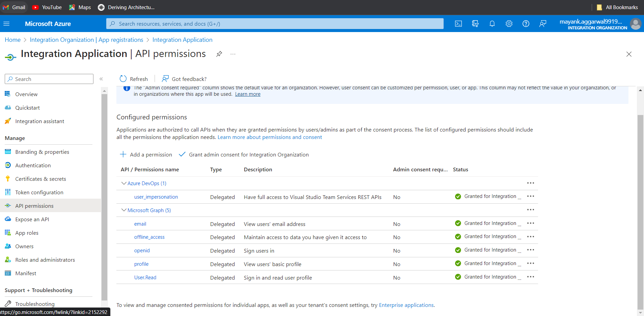Open the email row ellipsis menu

pos(531,223)
